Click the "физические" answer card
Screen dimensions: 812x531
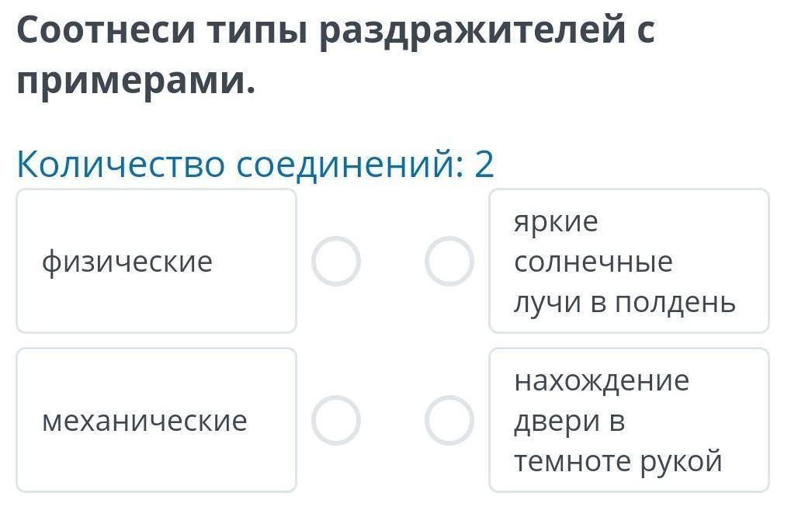[156, 262]
